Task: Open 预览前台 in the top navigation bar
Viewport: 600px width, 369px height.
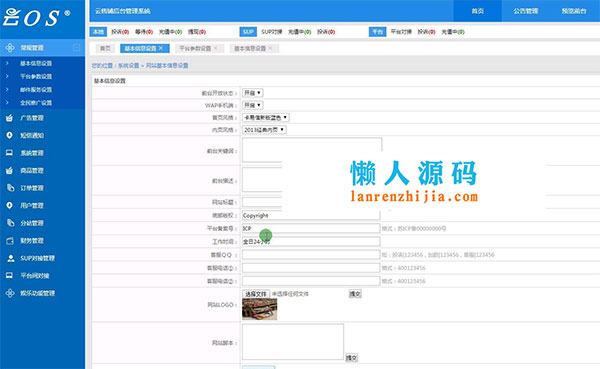Action: (x=574, y=11)
